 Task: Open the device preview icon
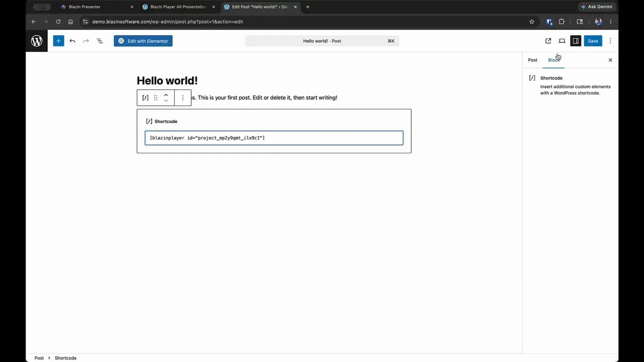click(x=562, y=41)
